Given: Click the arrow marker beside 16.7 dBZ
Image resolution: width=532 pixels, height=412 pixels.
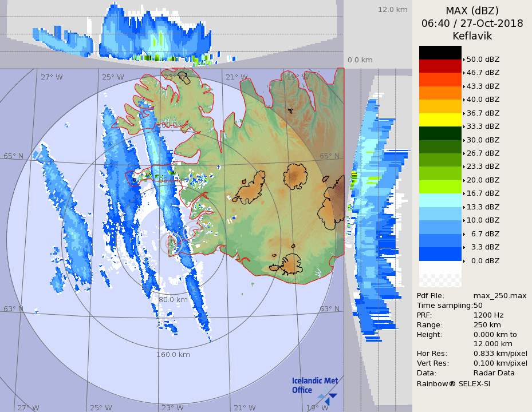Looking at the screenshot, I should tap(464, 193).
